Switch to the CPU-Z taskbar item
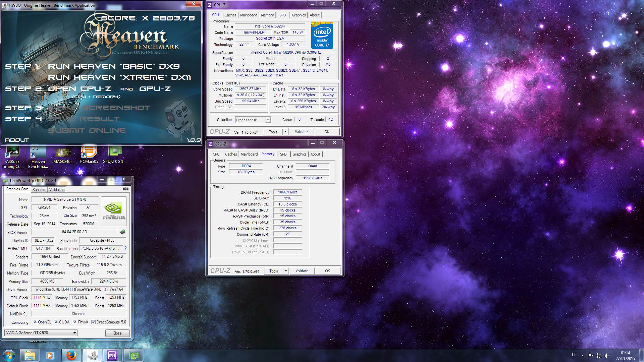644x362 pixels. click(x=112, y=355)
